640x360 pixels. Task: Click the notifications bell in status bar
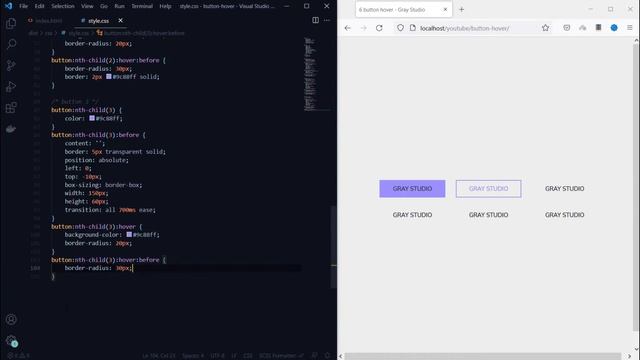[327, 356]
